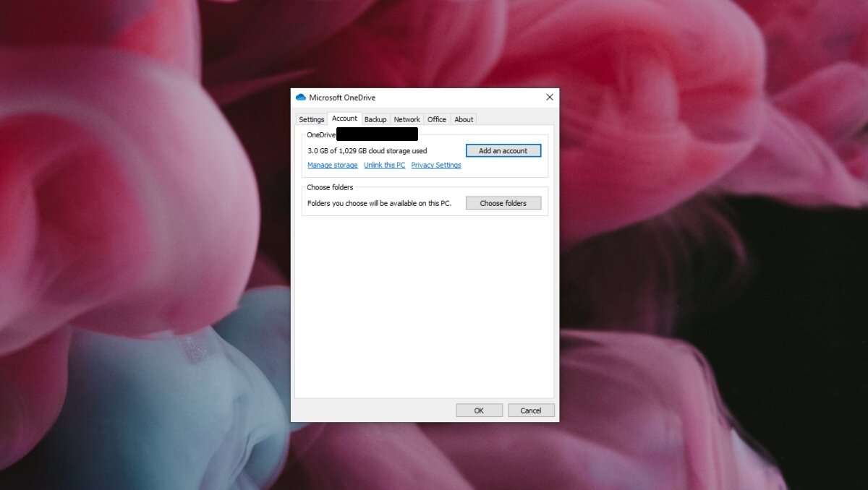Open Privacy Settings
This screenshot has width=868, height=490.
(435, 165)
